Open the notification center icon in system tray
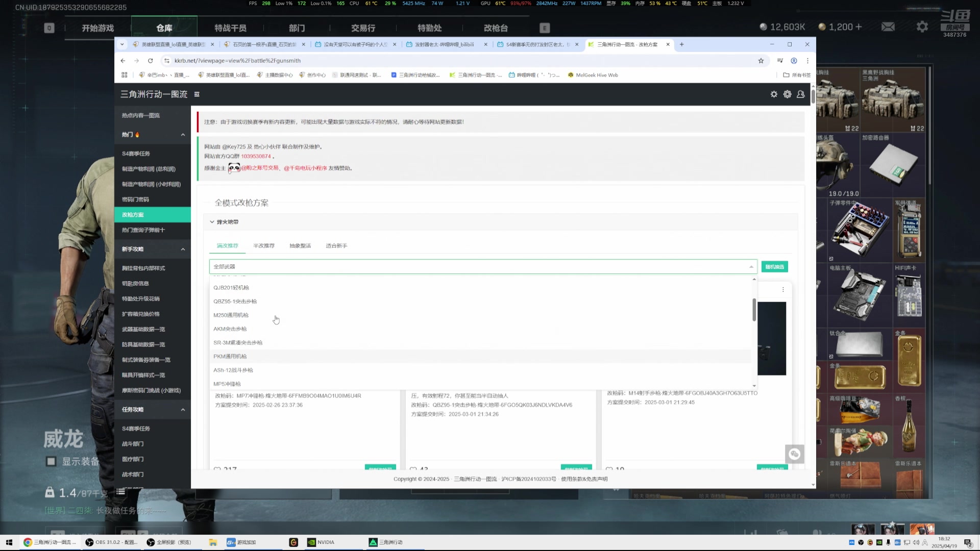Image resolution: width=980 pixels, height=551 pixels. [x=968, y=542]
